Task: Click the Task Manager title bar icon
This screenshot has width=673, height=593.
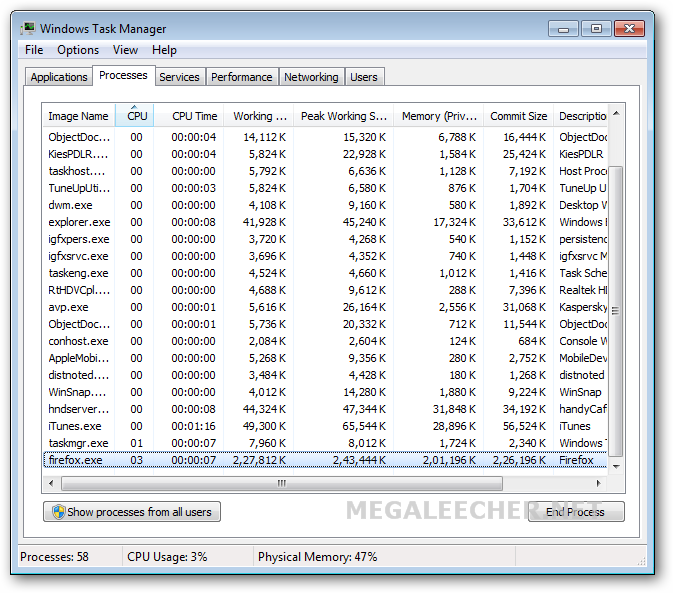Action: point(28,29)
